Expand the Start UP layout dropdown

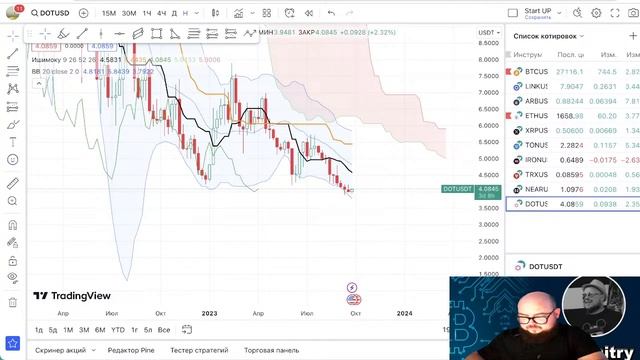pos(559,13)
